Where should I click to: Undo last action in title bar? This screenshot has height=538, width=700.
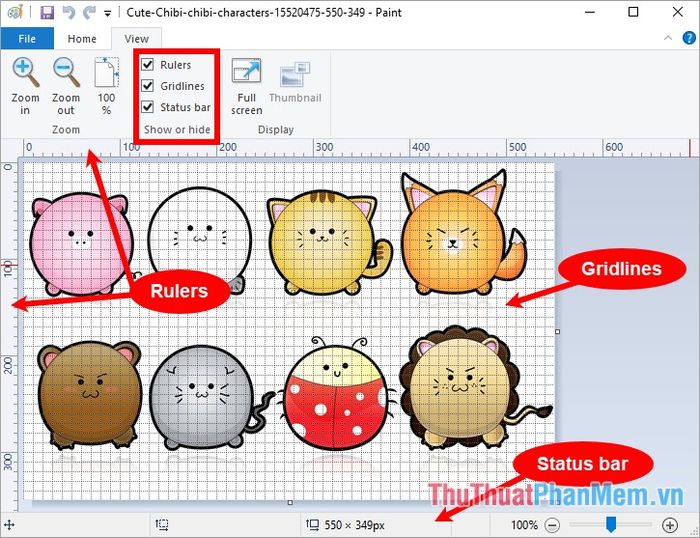point(69,12)
